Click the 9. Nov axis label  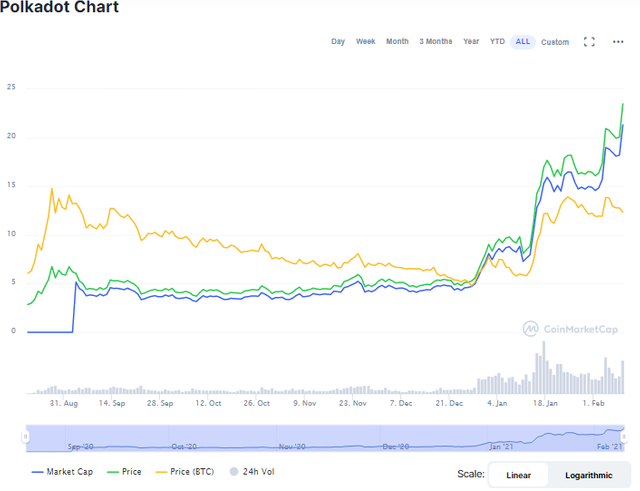click(304, 403)
